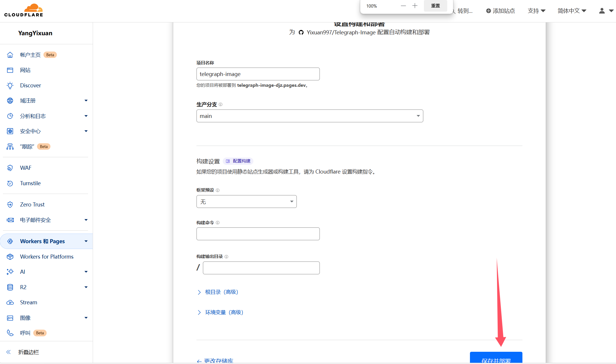Expand 分析和日志 sidebar submenu arrow
The image size is (616, 364).
pyautogui.click(x=86, y=116)
